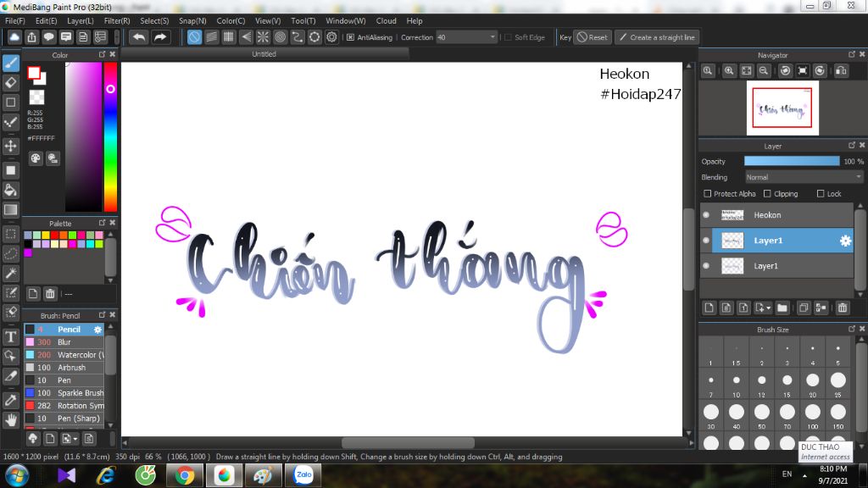Open snap settings gear icon
Viewport: 868px width, 488px height.
point(331,37)
